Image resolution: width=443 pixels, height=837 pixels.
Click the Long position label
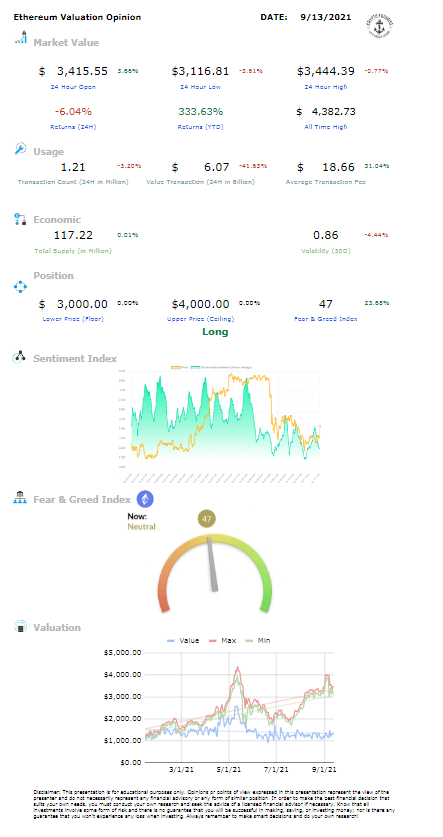pyautogui.click(x=215, y=332)
